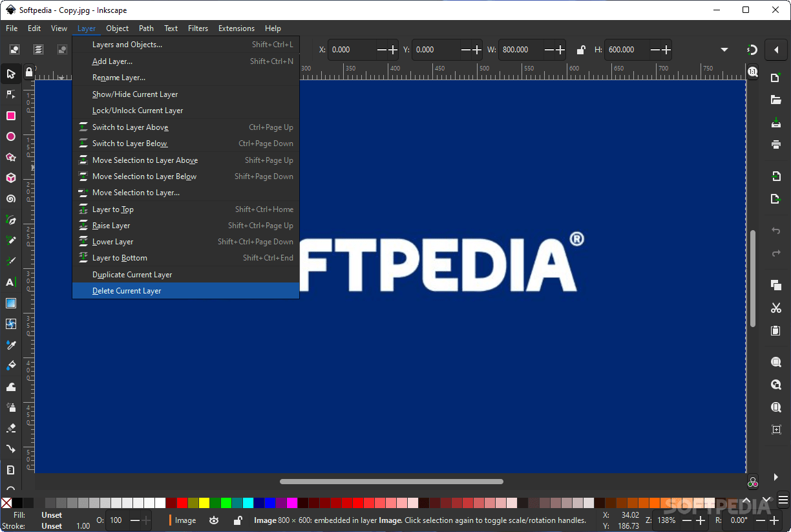The image size is (791, 532).
Task: Select the Text tool
Action: pos(10,282)
